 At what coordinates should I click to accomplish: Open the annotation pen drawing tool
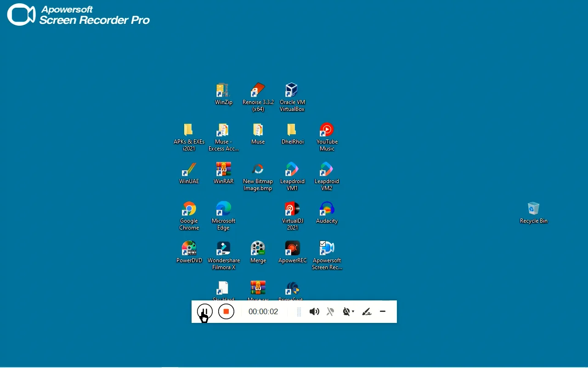(x=367, y=312)
